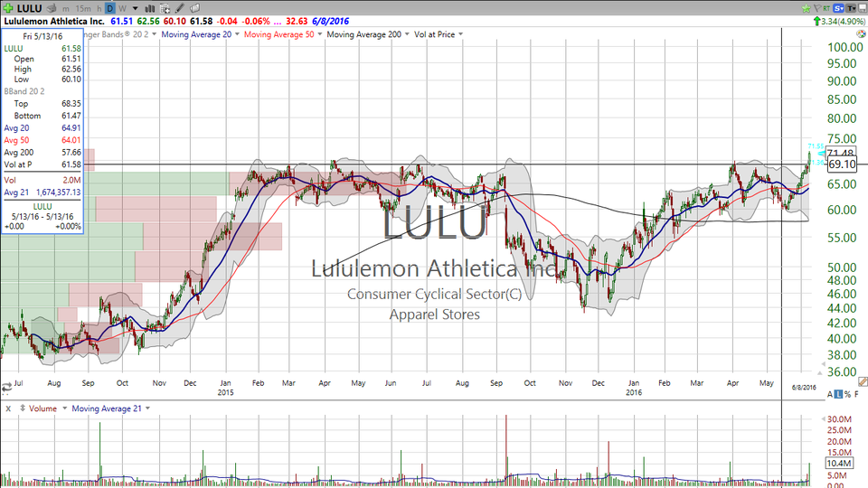Viewport: 868px width, 488px height.
Task: Click the add indicator table icon
Action: [165, 8]
